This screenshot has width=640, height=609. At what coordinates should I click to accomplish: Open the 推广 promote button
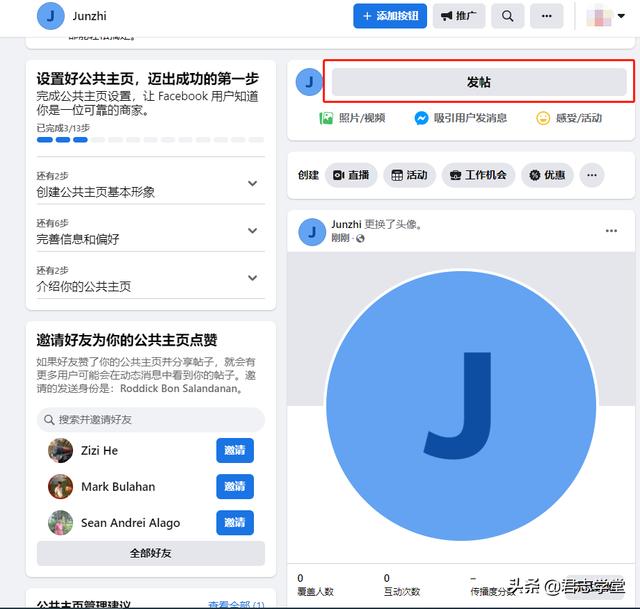(x=459, y=16)
